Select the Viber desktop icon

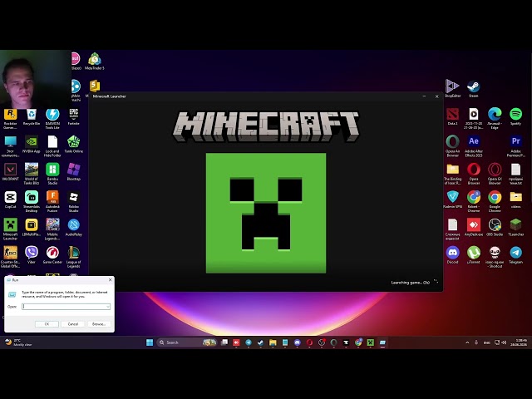[x=32, y=255]
